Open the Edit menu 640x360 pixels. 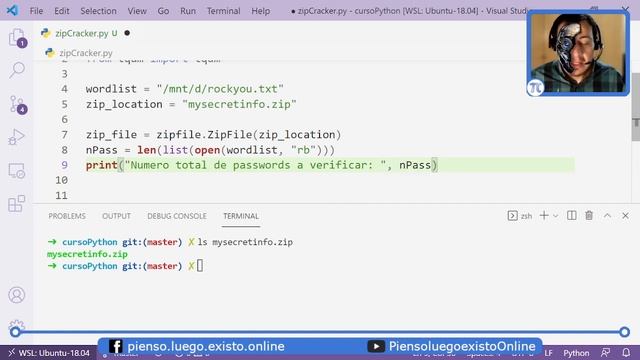(62, 11)
